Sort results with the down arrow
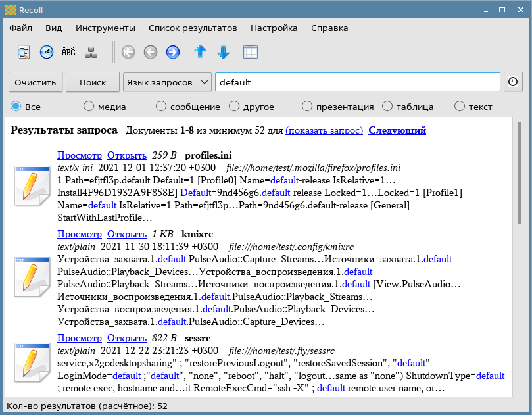Screen dimensions: 532x415 click(223, 52)
